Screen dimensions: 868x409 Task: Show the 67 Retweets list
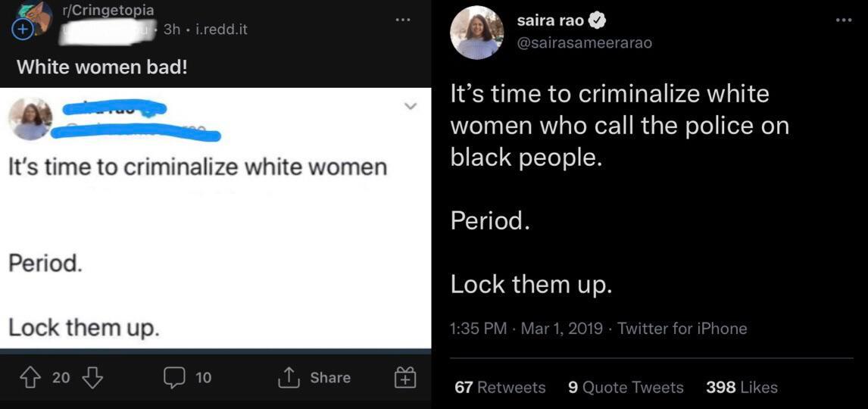coord(500,387)
